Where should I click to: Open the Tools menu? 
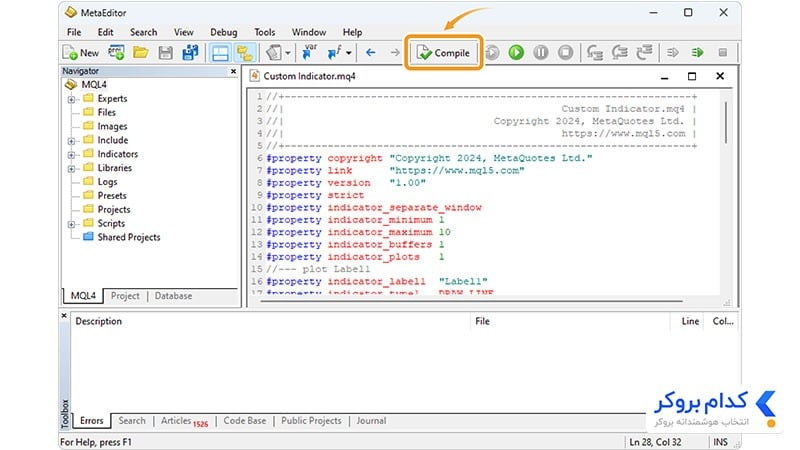click(265, 32)
